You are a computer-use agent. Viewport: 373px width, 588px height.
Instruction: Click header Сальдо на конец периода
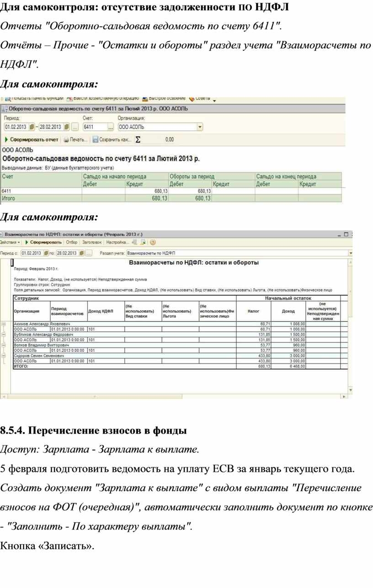[298, 176]
